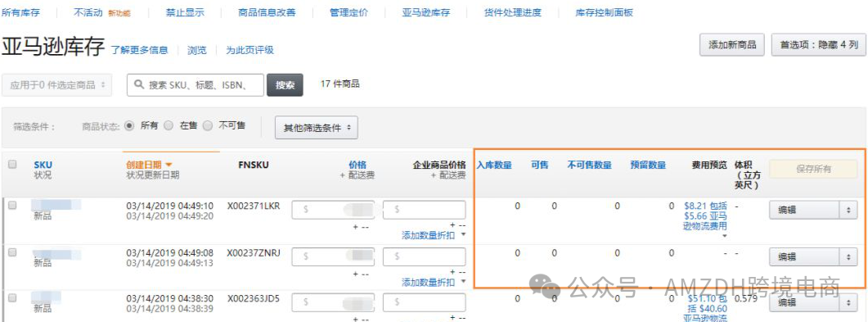Image resolution: width=868 pixels, height=322 pixels.
Task: Open 编辑 dropdown arrow for X002371LKR row
Action: (x=848, y=211)
